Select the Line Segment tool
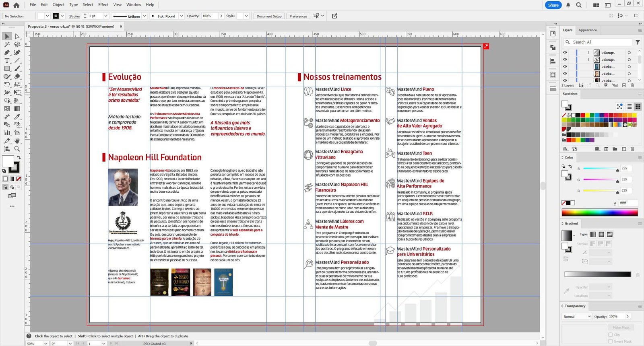The image size is (644, 346). (17, 60)
